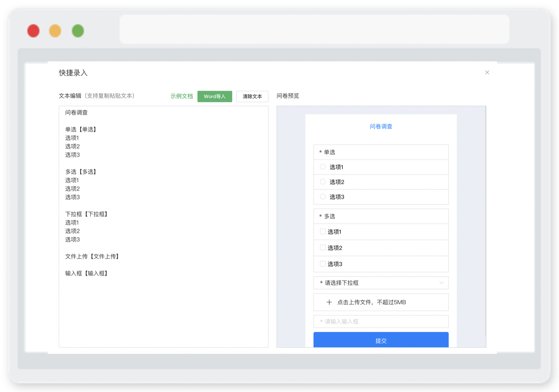
Task: Click the Word导入 button
Action: click(x=215, y=96)
